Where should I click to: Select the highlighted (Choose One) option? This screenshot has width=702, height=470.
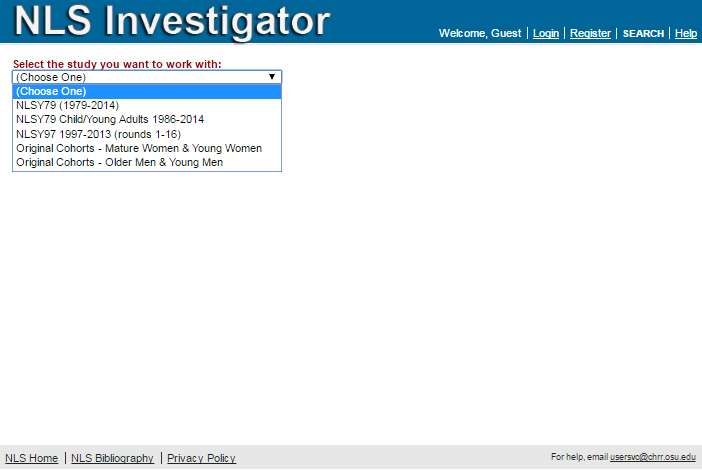point(147,91)
